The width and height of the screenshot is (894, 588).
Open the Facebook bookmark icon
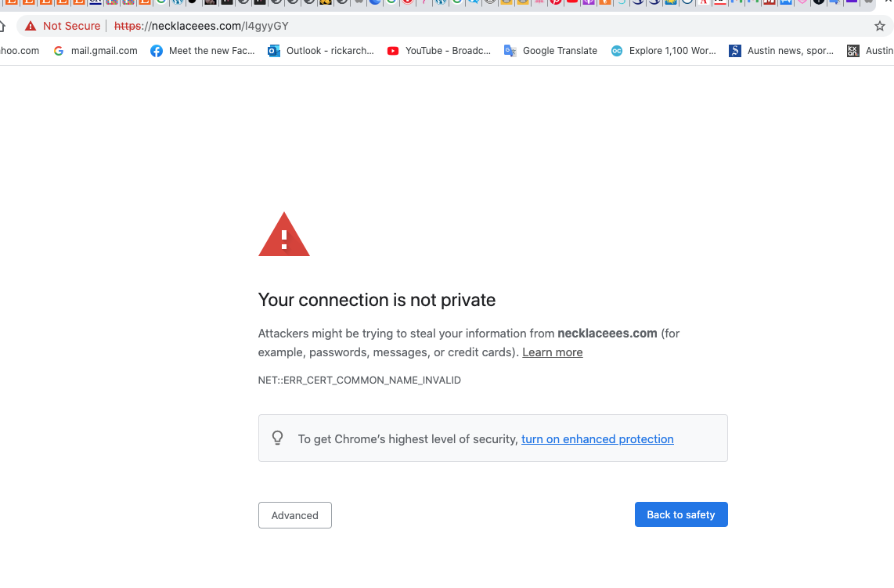[x=157, y=51]
